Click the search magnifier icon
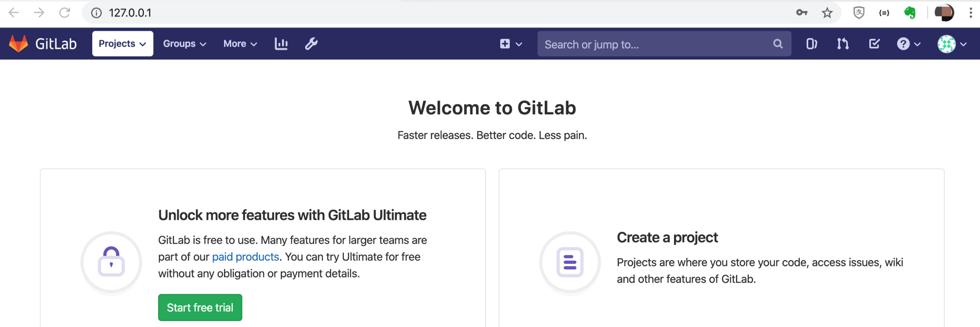This screenshot has height=327, width=980. pyautogui.click(x=778, y=44)
